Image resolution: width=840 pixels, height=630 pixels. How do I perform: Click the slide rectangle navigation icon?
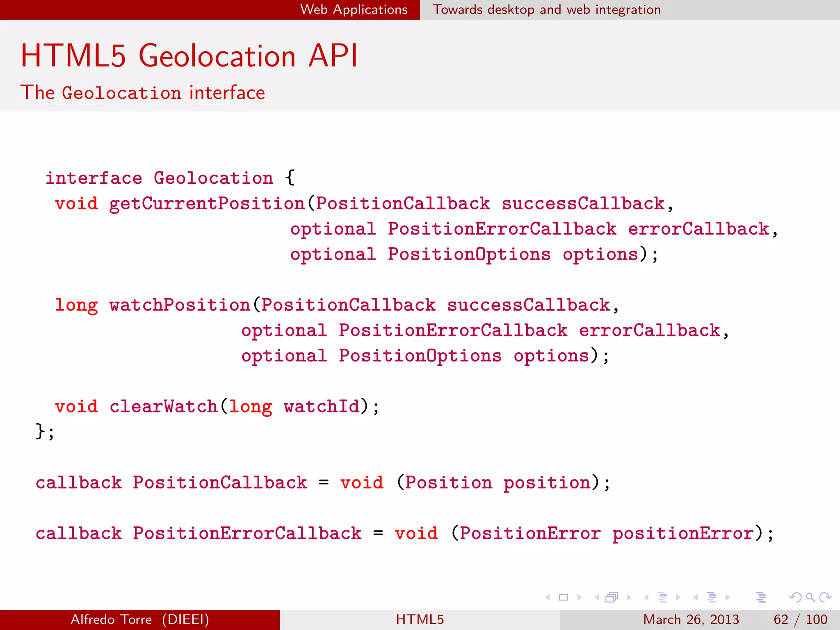point(564,598)
